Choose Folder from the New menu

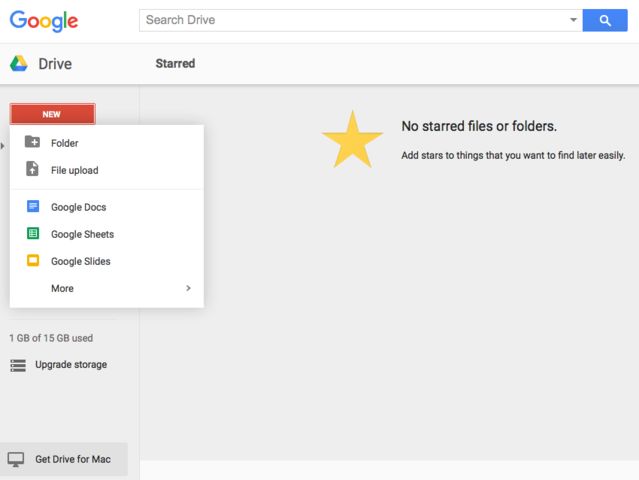coord(106,143)
